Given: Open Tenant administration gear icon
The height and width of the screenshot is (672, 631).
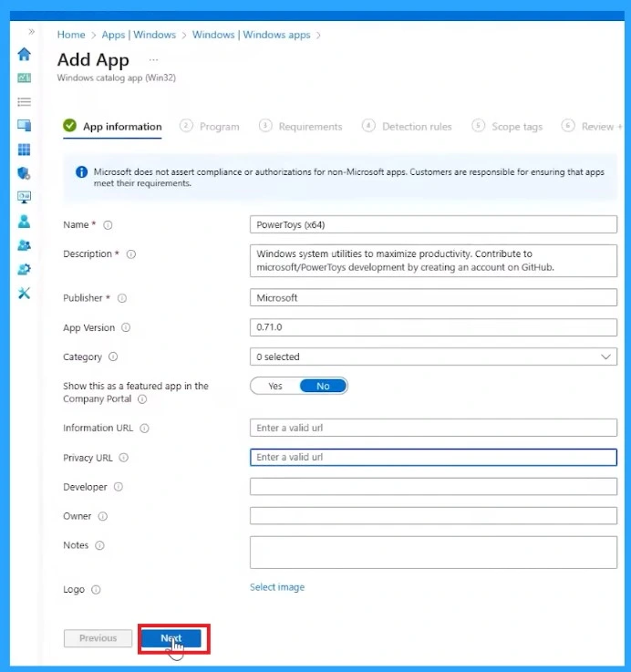Looking at the screenshot, I should coord(24,269).
